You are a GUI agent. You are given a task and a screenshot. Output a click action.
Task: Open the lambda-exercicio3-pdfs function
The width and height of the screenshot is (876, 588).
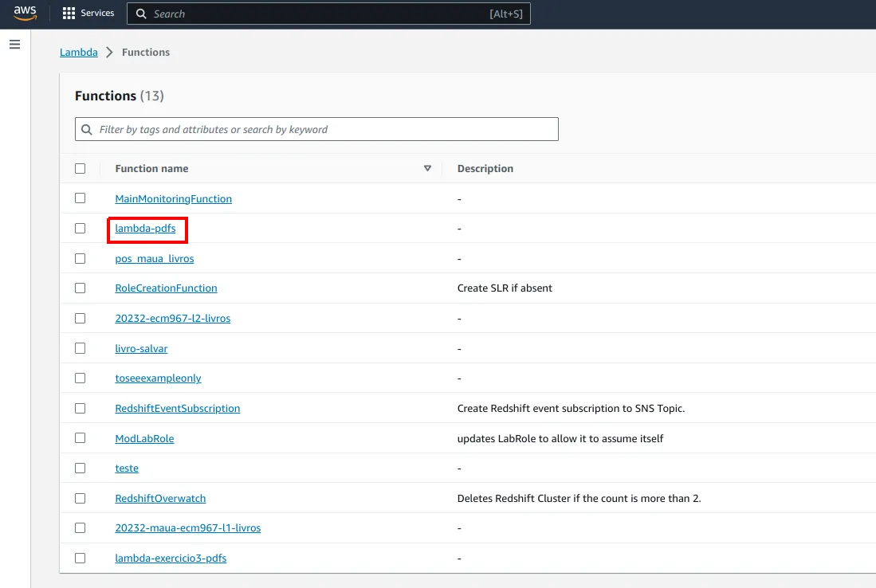coord(171,558)
